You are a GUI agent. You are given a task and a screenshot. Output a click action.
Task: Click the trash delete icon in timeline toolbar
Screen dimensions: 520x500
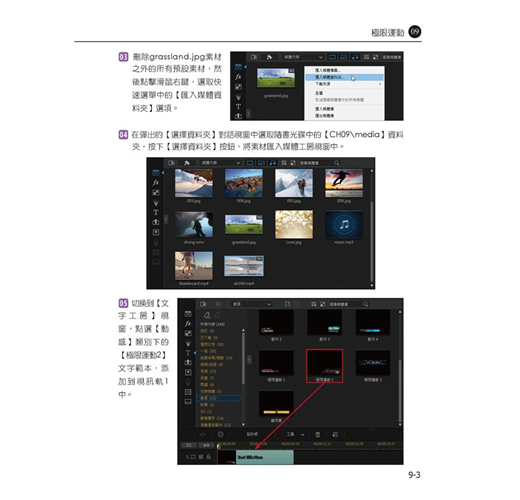tap(318, 434)
